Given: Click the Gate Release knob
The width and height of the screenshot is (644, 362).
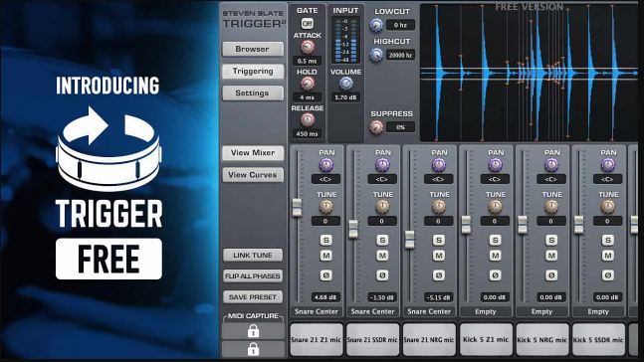Looking at the screenshot, I should [x=308, y=119].
